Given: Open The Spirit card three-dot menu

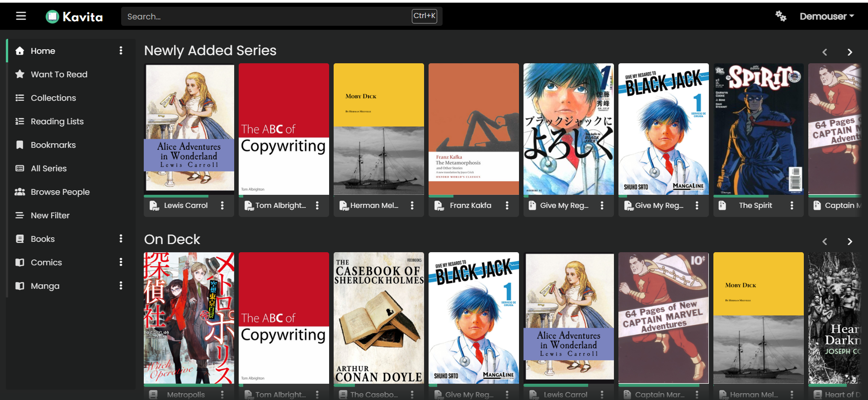Looking at the screenshot, I should click(x=792, y=206).
